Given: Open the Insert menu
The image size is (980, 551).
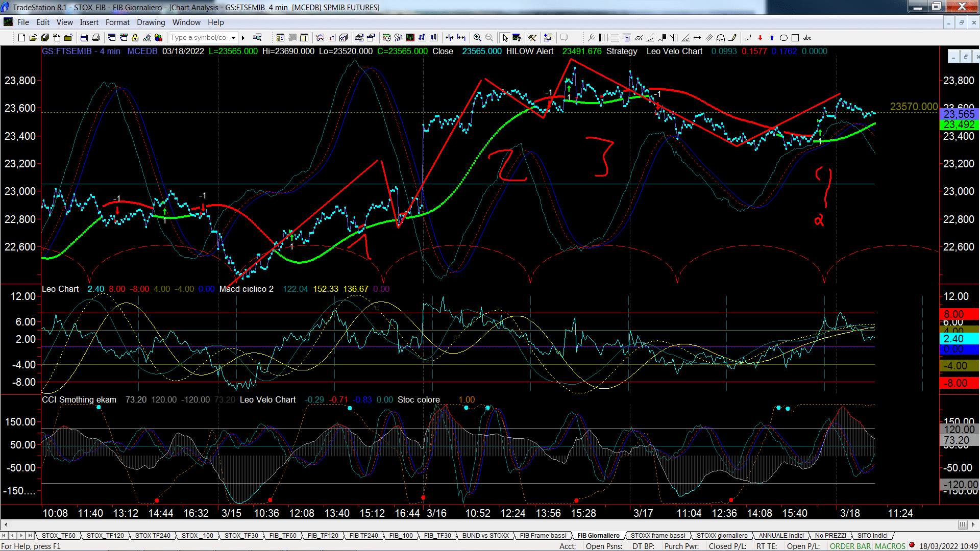Looking at the screenshot, I should pos(89,22).
